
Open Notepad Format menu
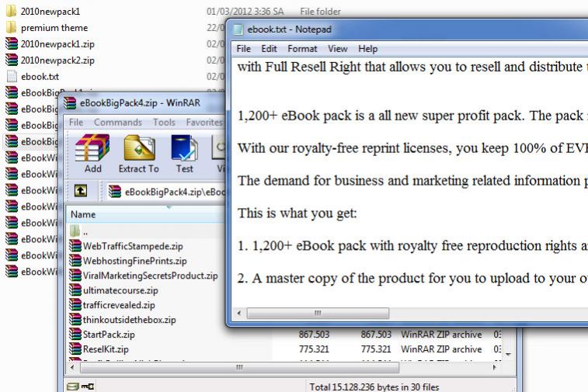coord(302,49)
